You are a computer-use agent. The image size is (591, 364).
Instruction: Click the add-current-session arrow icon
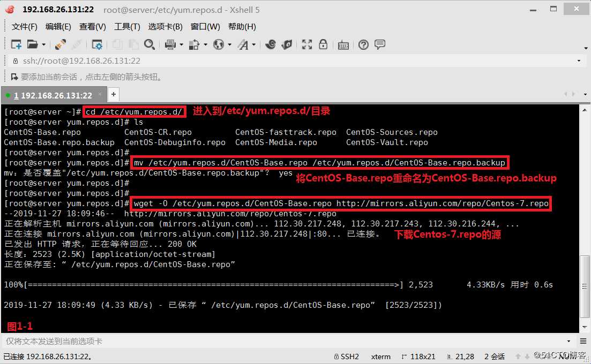[14, 77]
